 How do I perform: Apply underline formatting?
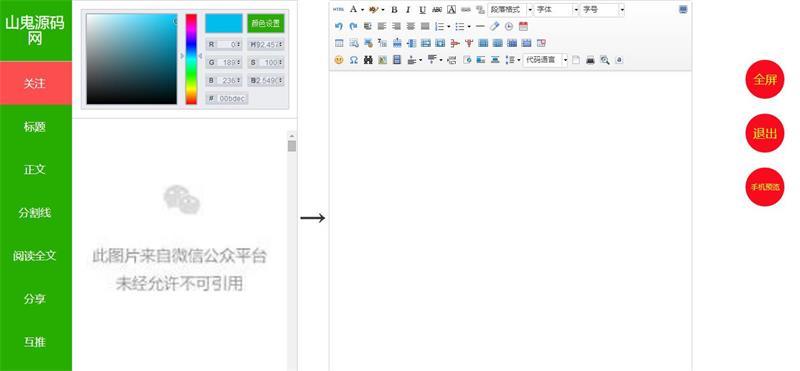click(x=422, y=10)
